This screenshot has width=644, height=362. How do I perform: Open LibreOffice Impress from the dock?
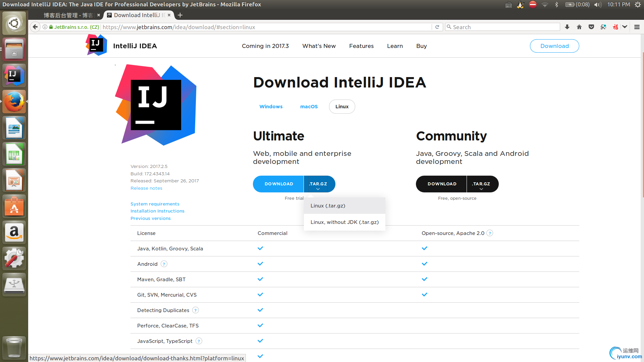[x=14, y=180]
